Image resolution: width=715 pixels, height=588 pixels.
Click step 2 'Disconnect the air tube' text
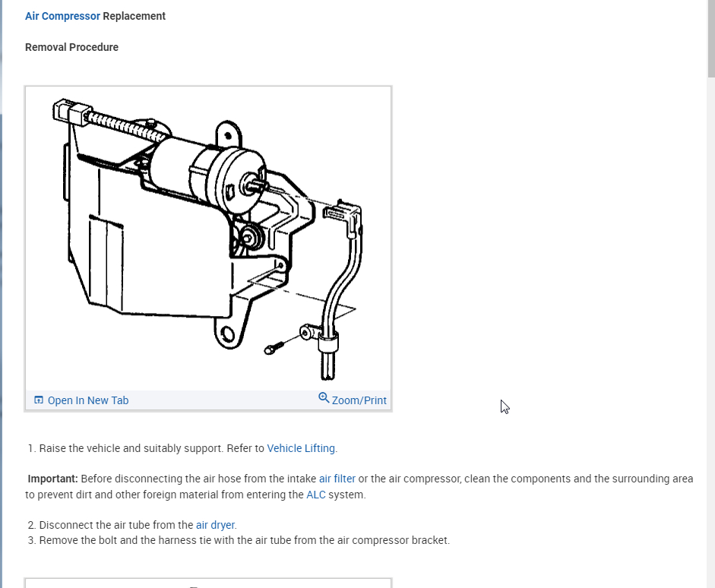pyautogui.click(x=138, y=525)
